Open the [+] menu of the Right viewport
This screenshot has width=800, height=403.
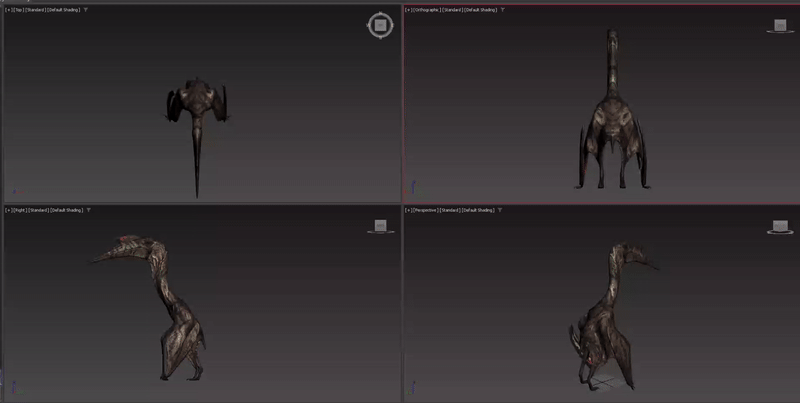(x=8, y=210)
